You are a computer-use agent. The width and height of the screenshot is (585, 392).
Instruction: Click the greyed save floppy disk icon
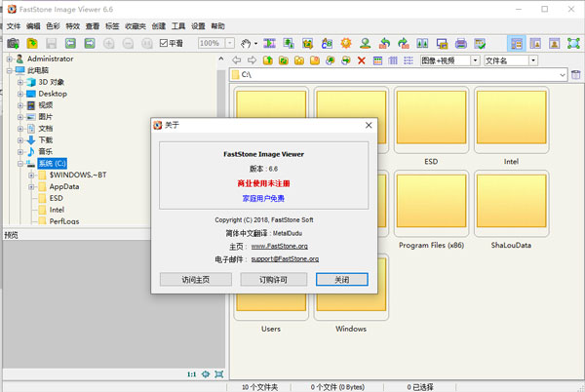tap(51, 44)
